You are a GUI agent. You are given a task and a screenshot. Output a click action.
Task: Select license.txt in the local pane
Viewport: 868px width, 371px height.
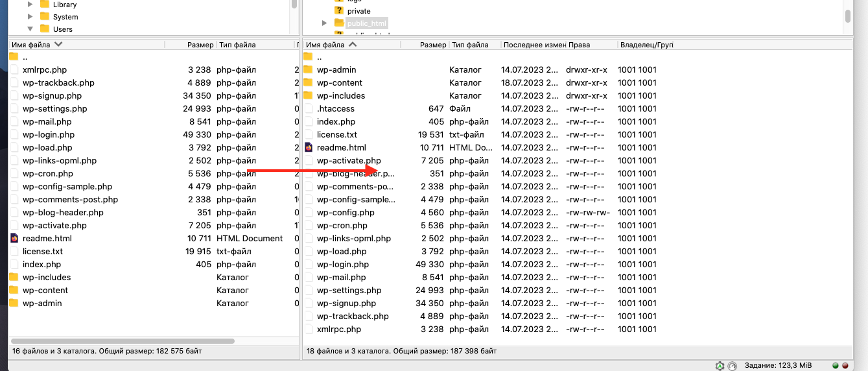pyautogui.click(x=43, y=251)
